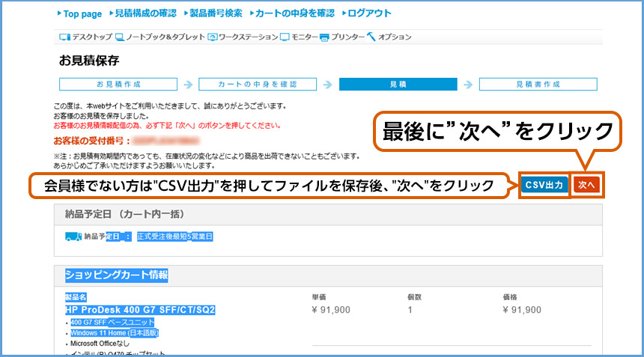Go to 製品番号検索 link
644x357 pixels.
pos(216,13)
